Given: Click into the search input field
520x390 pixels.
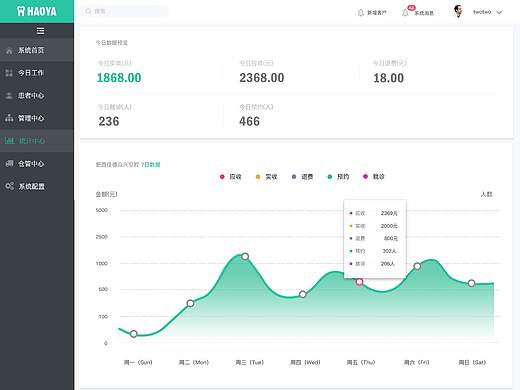Looking at the screenshot, I should [x=125, y=11].
